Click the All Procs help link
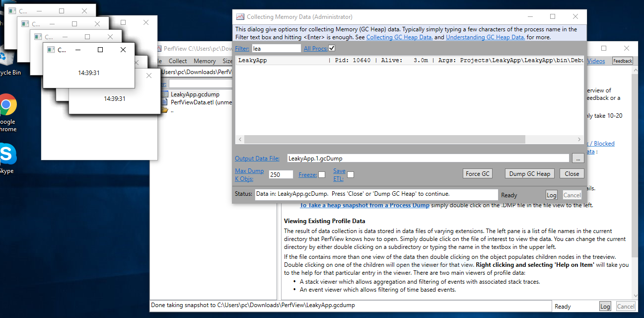 315,49
